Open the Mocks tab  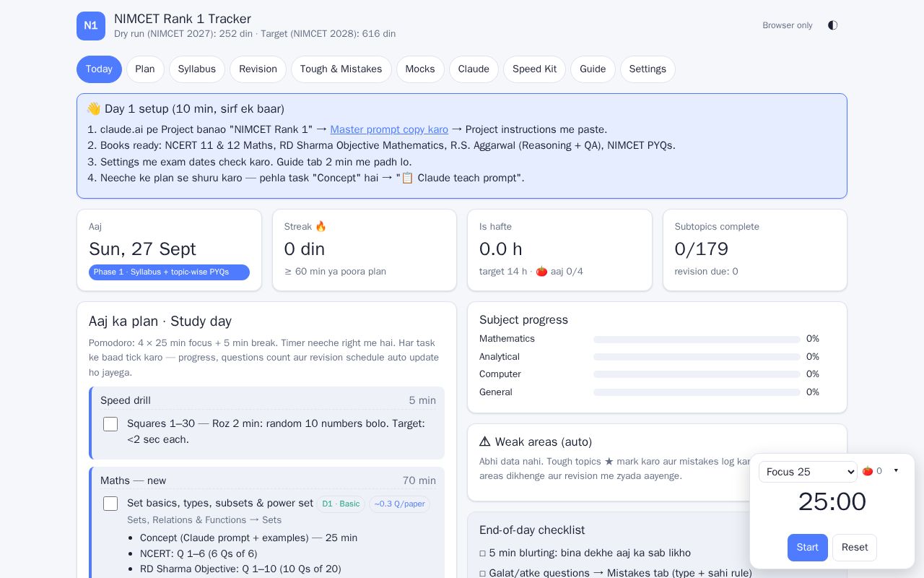pos(420,69)
